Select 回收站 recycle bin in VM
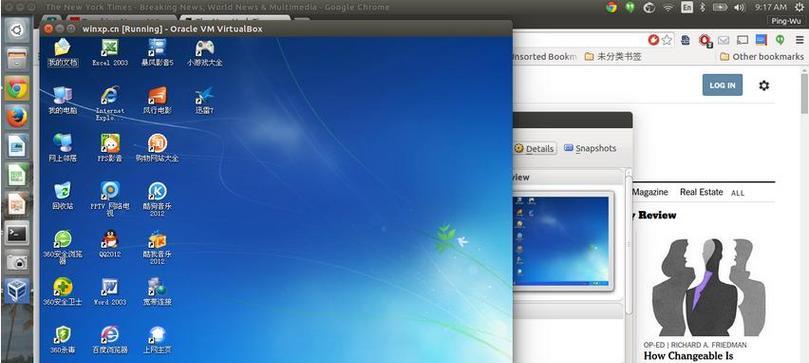Image resolution: width=809 pixels, height=363 pixels. point(62,195)
